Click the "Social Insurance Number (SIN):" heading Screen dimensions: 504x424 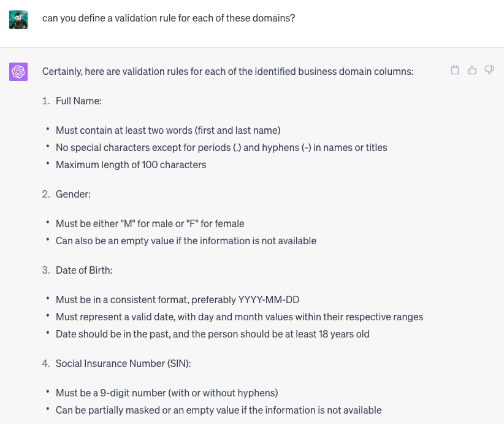click(123, 363)
